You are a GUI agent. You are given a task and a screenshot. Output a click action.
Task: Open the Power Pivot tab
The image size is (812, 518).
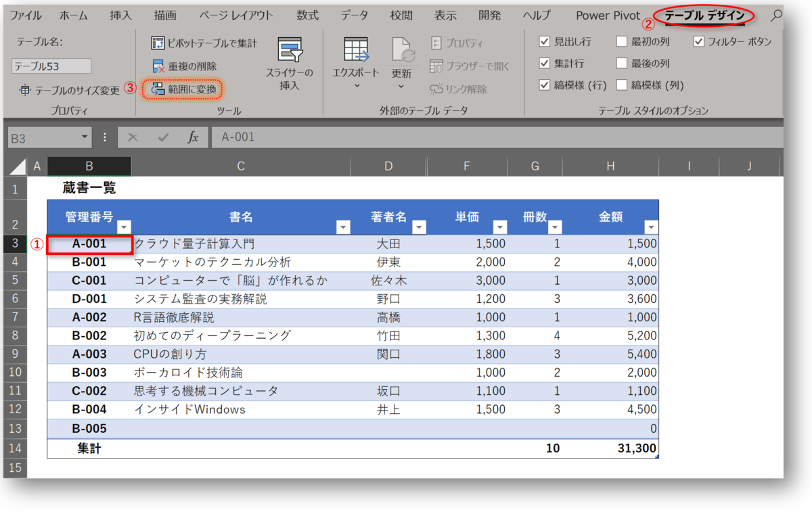(607, 15)
